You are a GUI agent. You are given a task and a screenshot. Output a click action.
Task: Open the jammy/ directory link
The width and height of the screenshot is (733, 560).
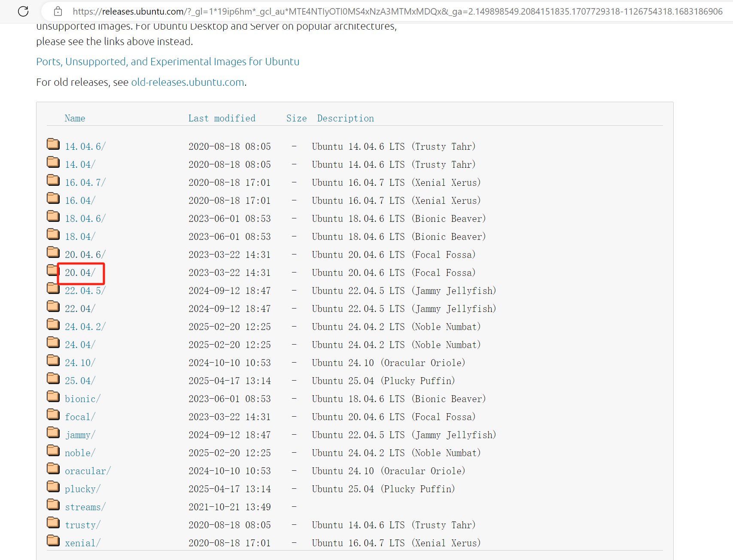[80, 435]
